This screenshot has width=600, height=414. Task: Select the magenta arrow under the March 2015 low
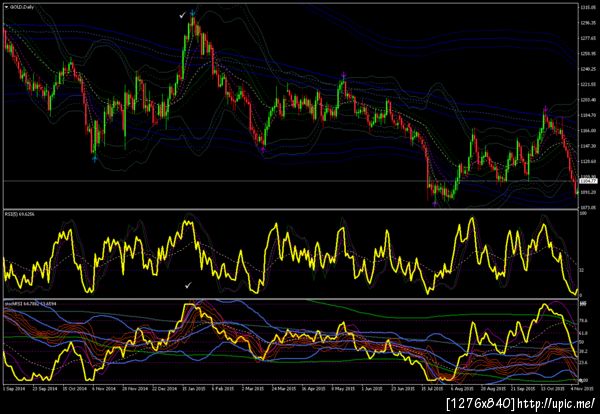point(263,150)
